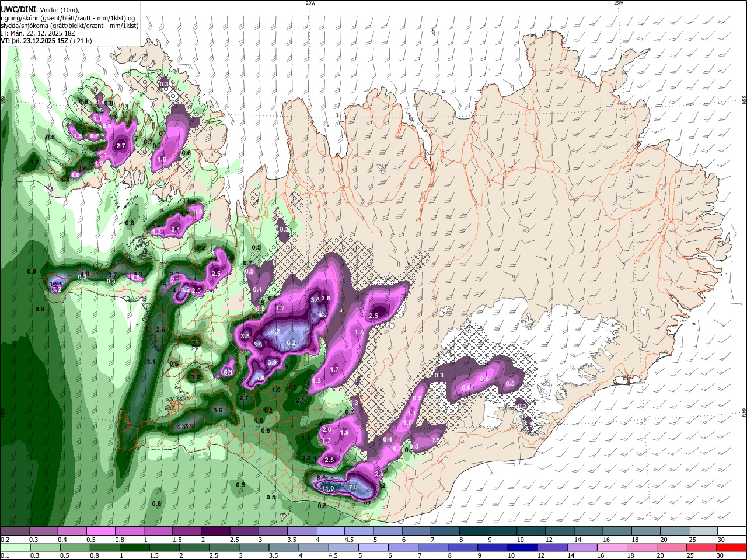Click the 20W longitude label
The image size is (747, 560).
pyautogui.click(x=310, y=3)
